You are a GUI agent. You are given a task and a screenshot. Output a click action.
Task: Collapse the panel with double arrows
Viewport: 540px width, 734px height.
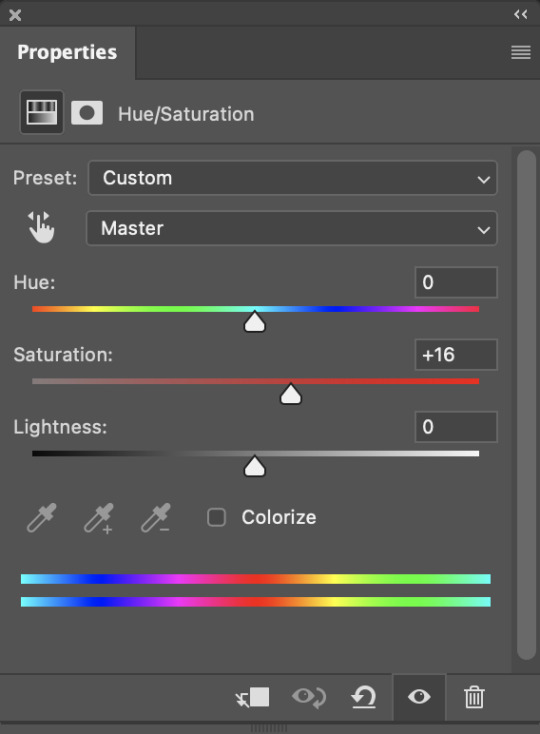[521, 15]
